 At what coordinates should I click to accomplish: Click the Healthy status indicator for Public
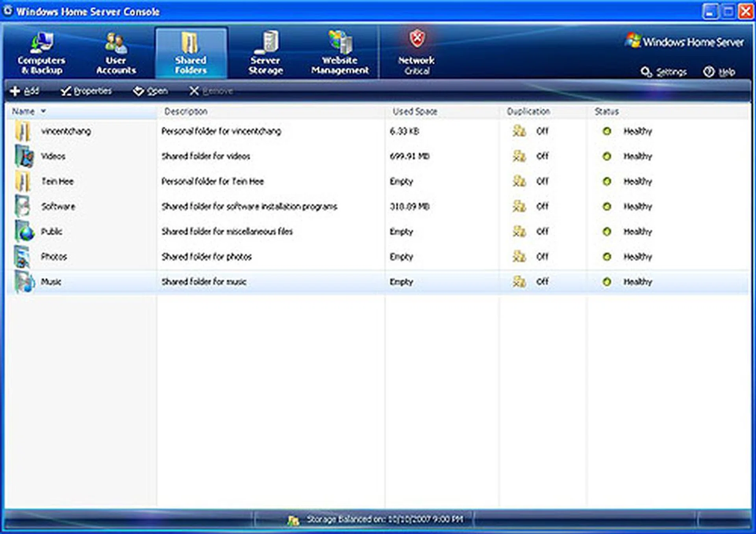click(x=608, y=232)
